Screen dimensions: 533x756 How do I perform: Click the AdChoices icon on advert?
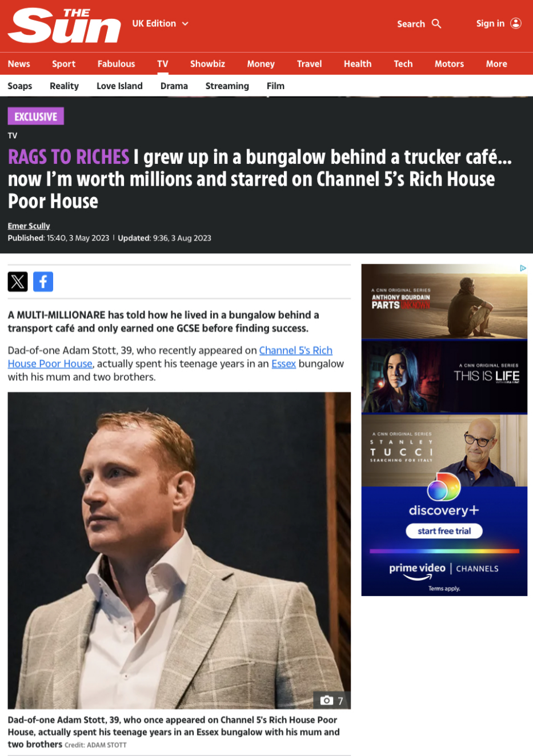pos(523,268)
